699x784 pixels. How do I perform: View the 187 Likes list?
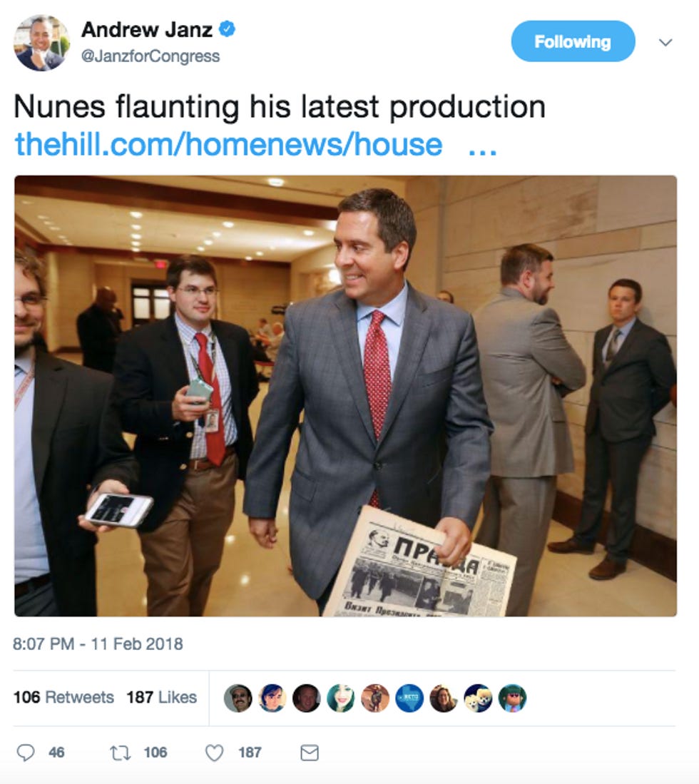pyautogui.click(x=161, y=697)
